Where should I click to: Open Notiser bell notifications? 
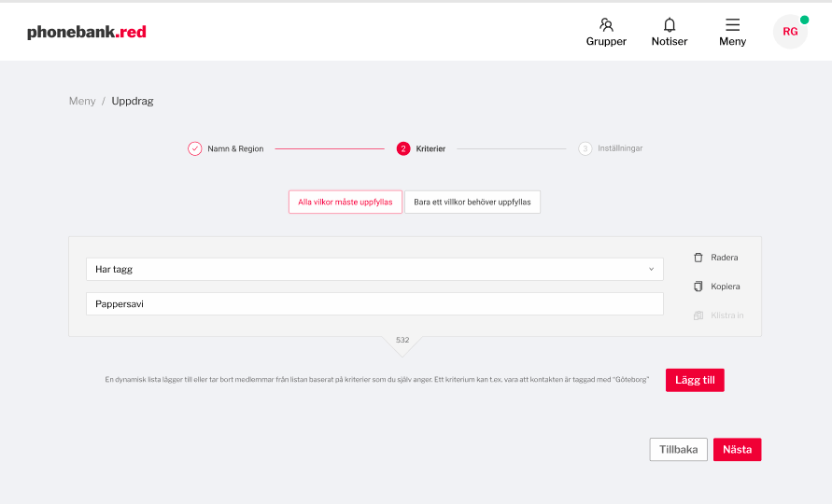(669, 25)
